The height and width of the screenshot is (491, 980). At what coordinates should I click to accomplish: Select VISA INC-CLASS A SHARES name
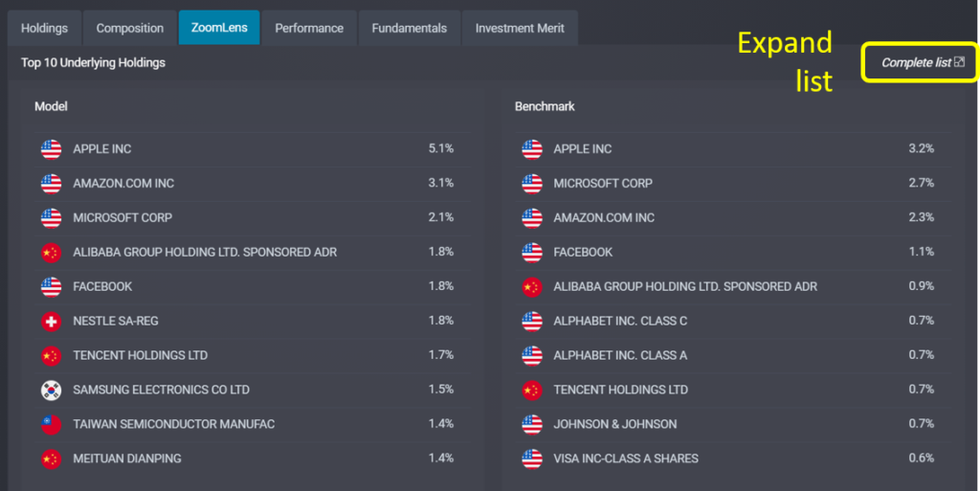pyautogui.click(x=626, y=458)
